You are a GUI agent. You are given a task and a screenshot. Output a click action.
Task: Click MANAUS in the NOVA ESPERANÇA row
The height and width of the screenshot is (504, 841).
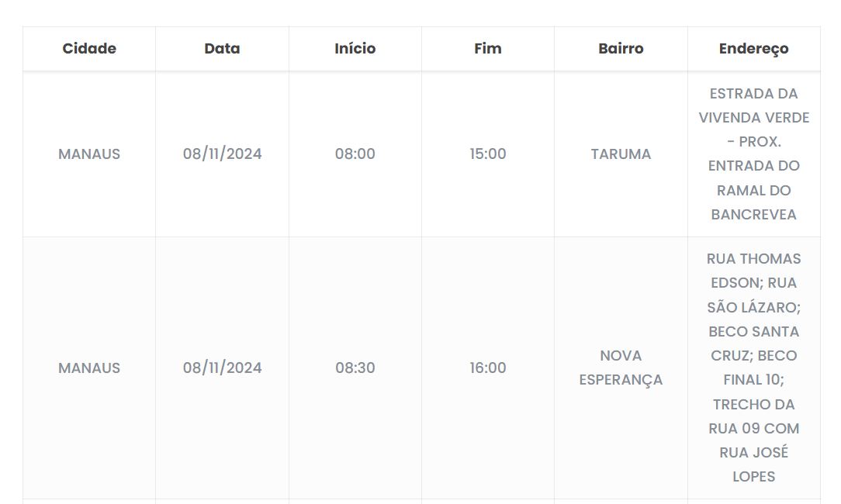point(89,368)
